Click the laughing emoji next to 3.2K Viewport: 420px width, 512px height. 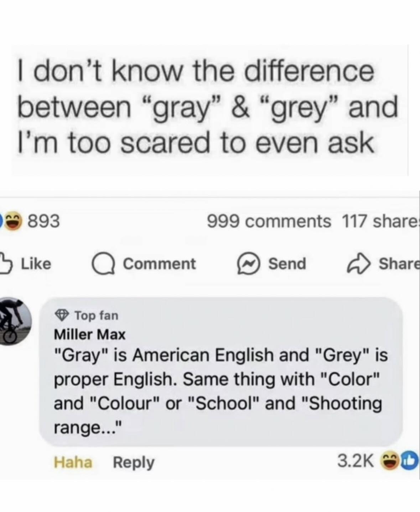click(390, 462)
